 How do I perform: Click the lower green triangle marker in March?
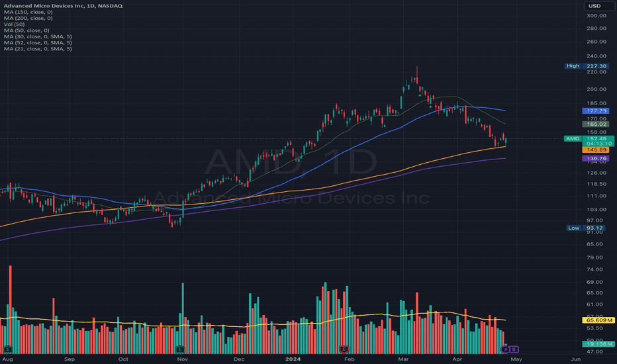430,107
